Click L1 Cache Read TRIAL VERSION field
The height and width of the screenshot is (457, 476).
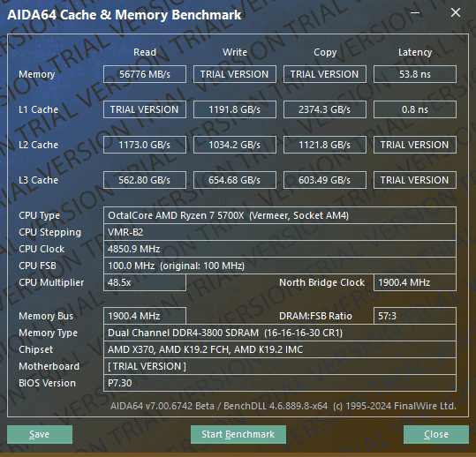[145, 109]
